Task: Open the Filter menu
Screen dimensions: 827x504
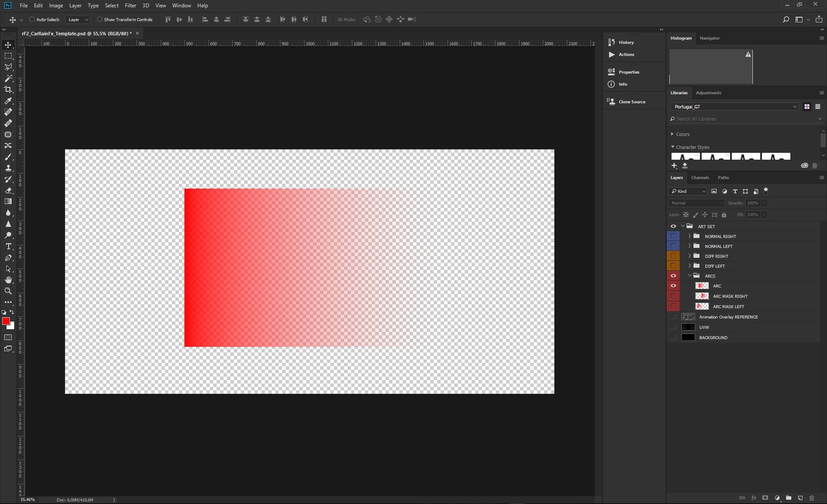Action: 131,6
